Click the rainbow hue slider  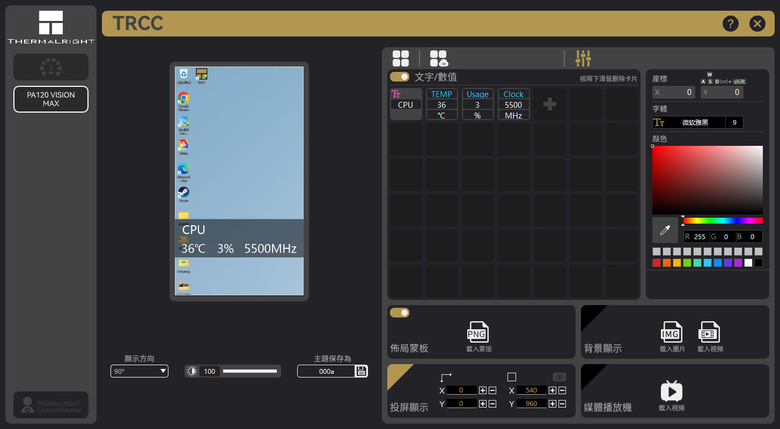click(x=723, y=220)
